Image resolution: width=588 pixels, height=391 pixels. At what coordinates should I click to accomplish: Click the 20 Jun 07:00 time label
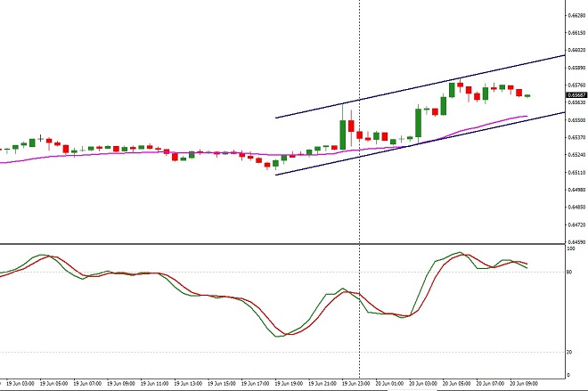click(490, 384)
